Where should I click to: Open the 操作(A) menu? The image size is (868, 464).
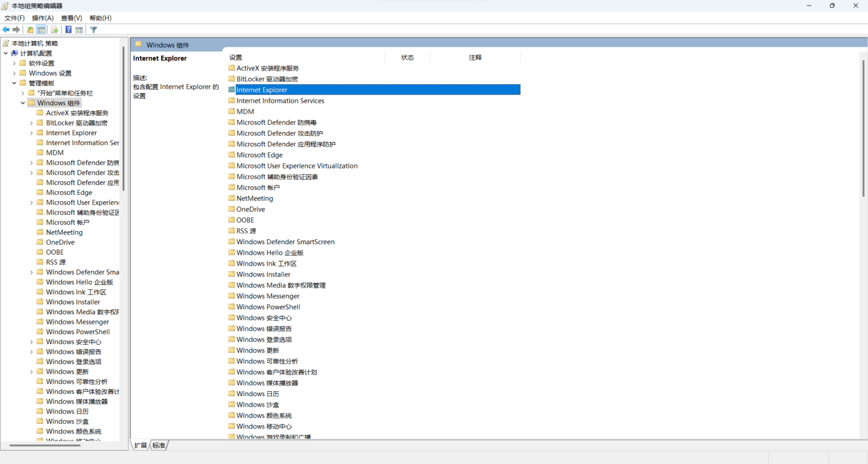point(42,18)
